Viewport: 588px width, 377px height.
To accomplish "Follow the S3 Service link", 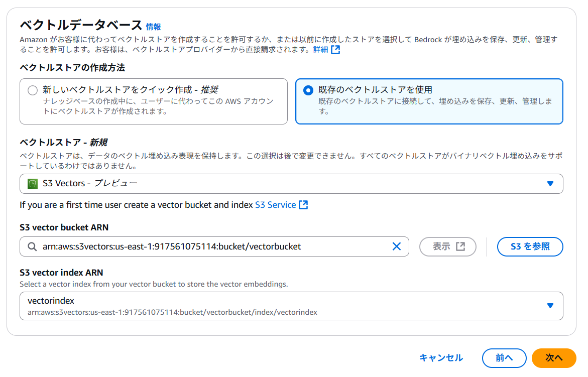I will [x=276, y=205].
